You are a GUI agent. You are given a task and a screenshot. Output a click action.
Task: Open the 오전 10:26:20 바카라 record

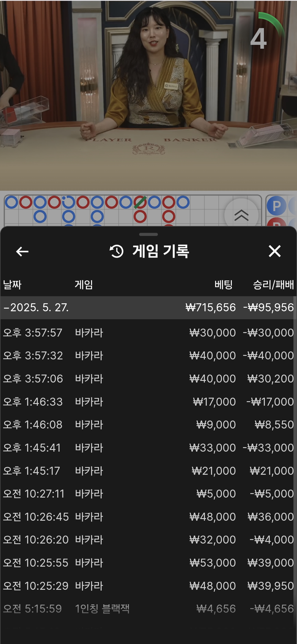click(148, 540)
